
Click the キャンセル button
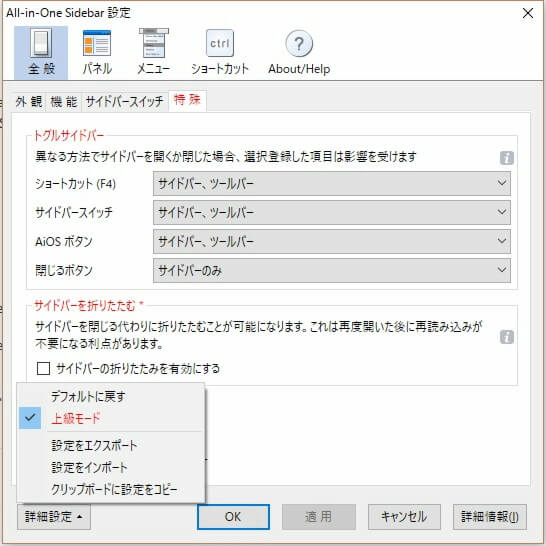pyautogui.click(x=404, y=517)
